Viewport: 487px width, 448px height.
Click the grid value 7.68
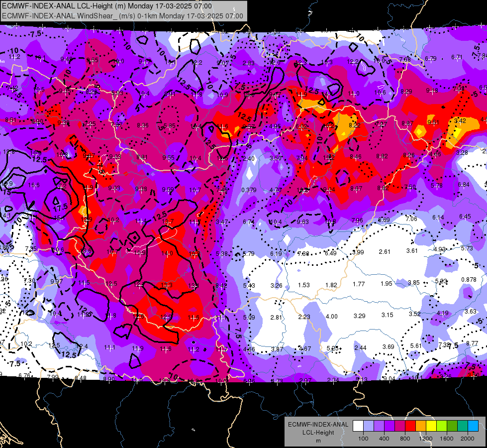(405, 59)
